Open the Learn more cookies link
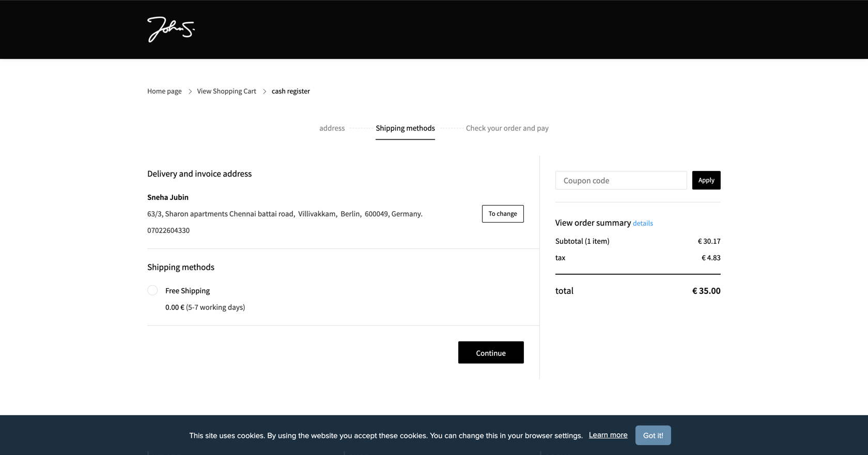 [x=608, y=435]
